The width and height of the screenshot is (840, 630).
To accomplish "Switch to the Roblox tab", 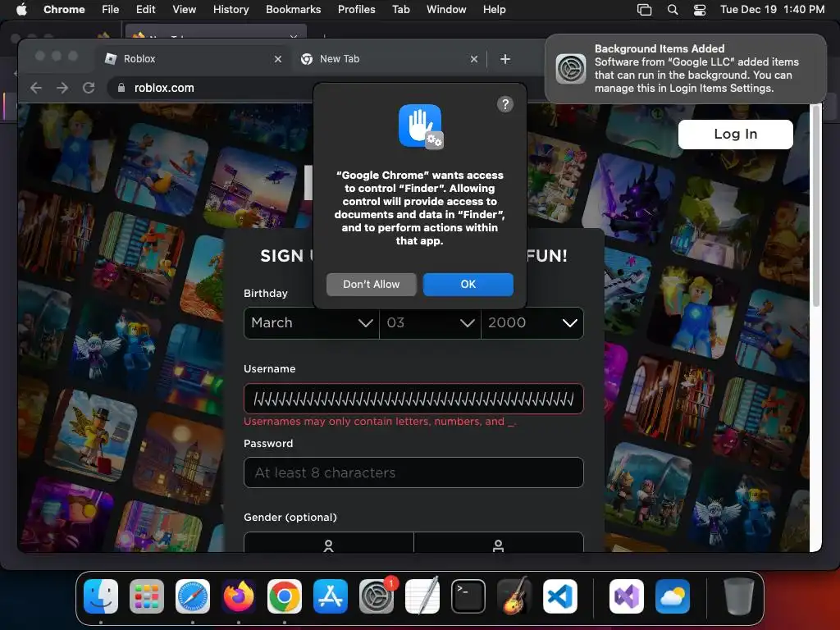I will [193, 59].
